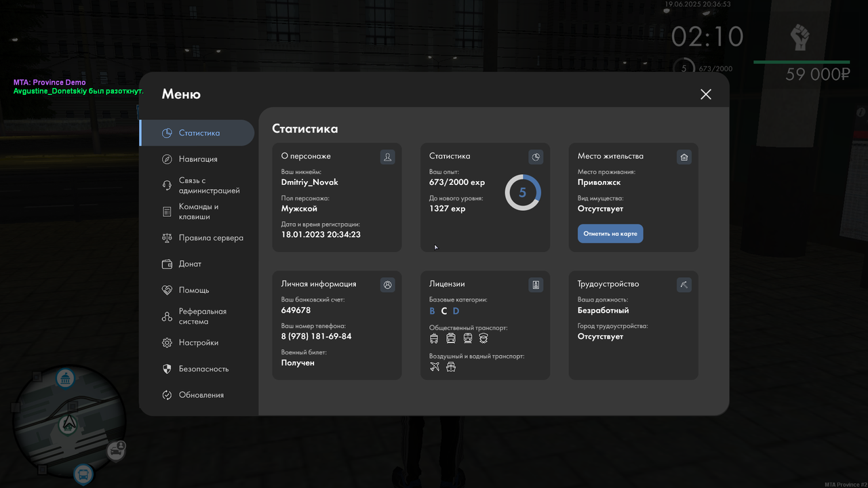
Task: Click the checkmark badge icon beside Обновления
Action: pos(167,395)
